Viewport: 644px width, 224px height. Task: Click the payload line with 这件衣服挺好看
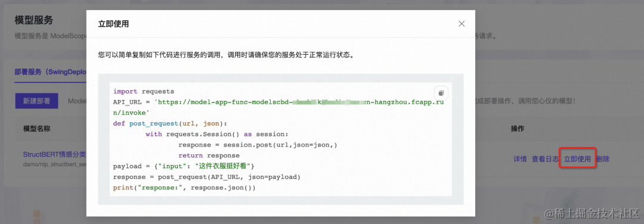tap(184, 166)
